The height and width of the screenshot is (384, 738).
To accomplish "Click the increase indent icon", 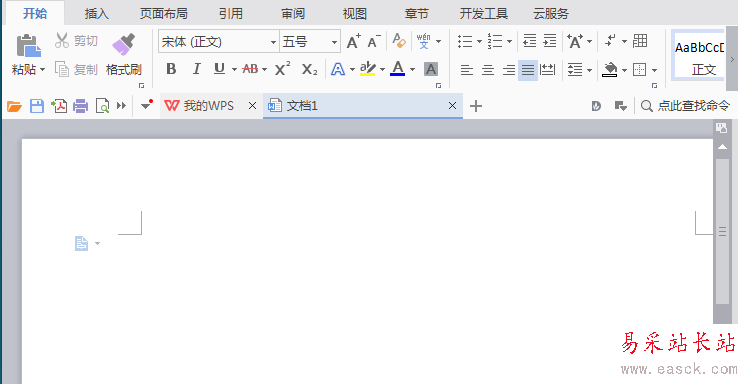I will (x=550, y=41).
